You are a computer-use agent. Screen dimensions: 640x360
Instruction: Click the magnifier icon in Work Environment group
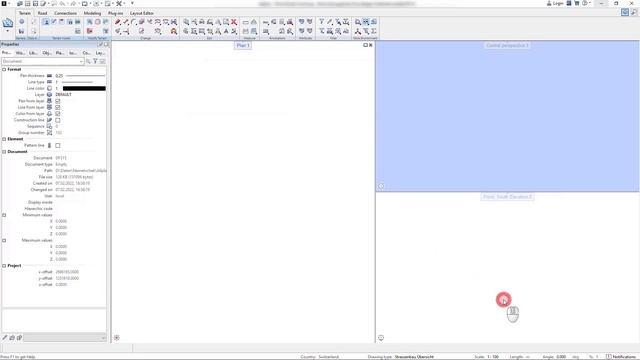coord(358,22)
